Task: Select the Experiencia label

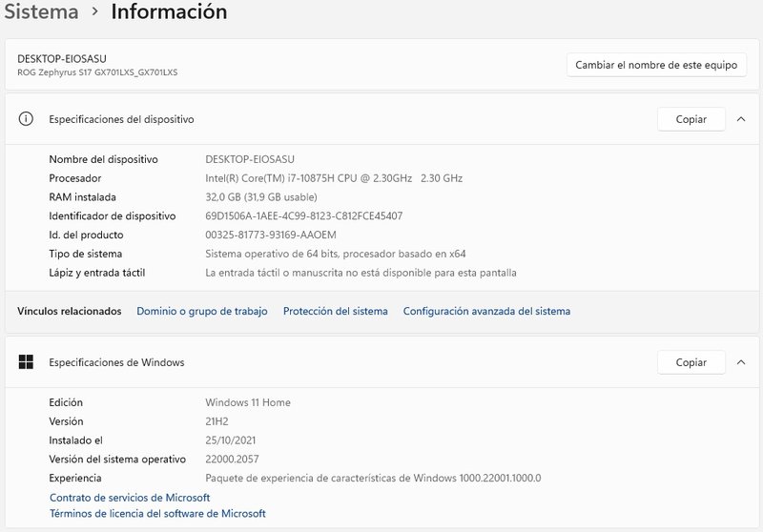Action: coord(75,478)
